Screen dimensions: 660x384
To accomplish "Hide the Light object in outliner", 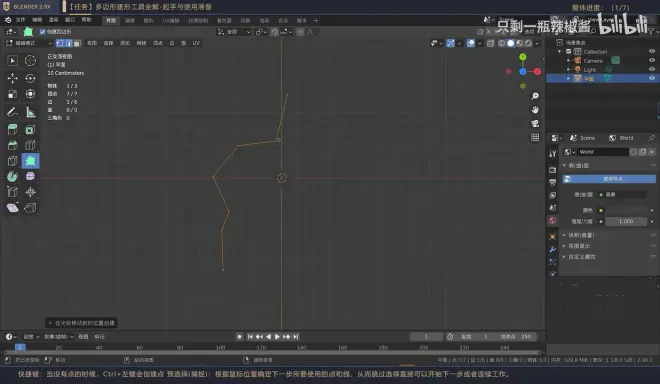I will coord(652,69).
